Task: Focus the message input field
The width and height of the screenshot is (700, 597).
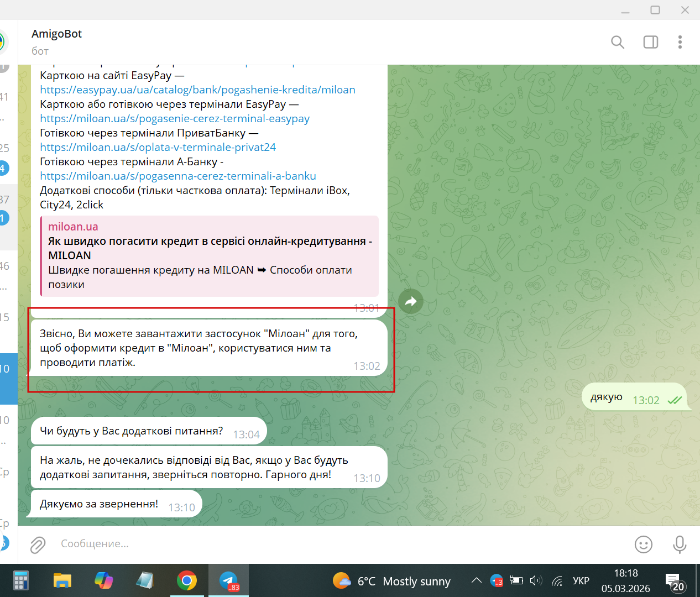Action: [x=343, y=544]
